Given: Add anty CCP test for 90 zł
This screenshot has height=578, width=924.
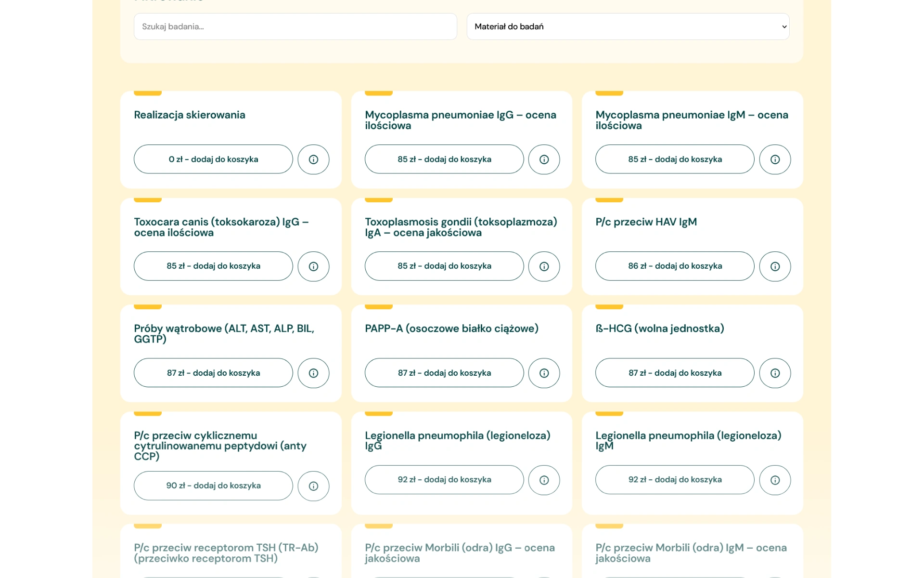Looking at the screenshot, I should pyautogui.click(x=213, y=486).
